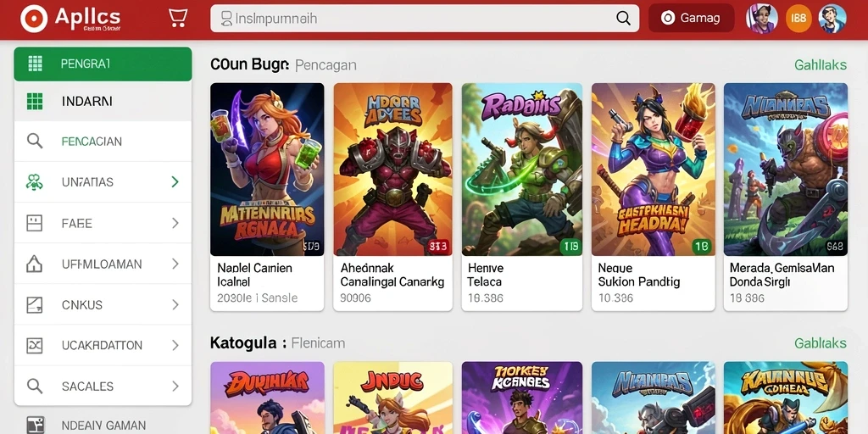This screenshot has width=868, height=434.
Task: Open the orange 188 badge icon
Action: 798,19
